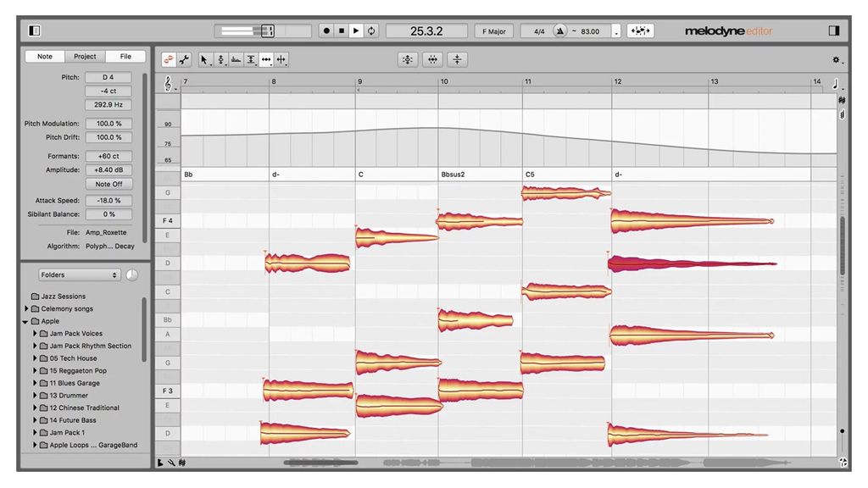Open the Correct Pitch macro
The width and height of the screenshot is (868, 488).
pos(408,59)
